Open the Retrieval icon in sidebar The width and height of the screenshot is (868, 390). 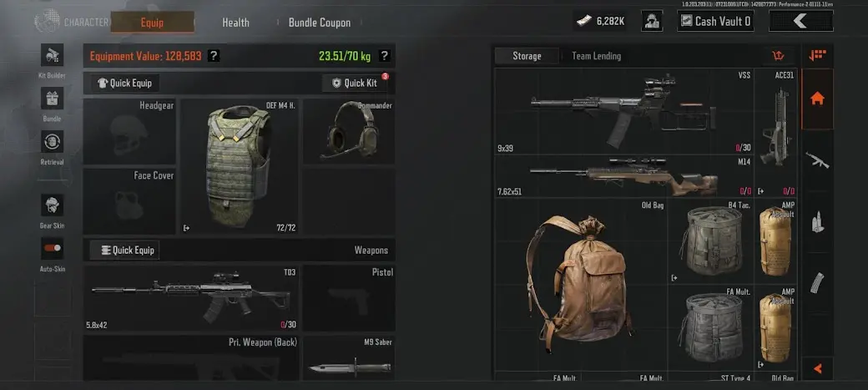(x=52, y=142)
